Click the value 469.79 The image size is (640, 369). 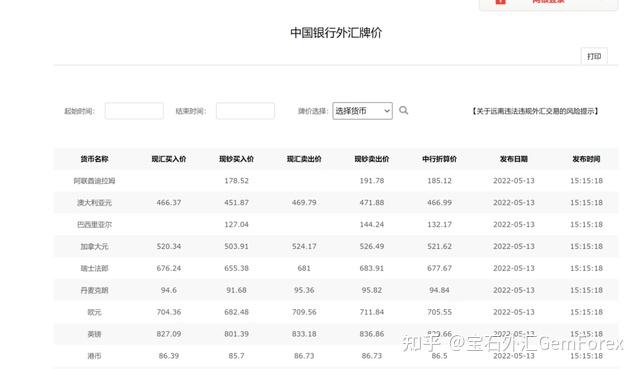click(304, 202)
